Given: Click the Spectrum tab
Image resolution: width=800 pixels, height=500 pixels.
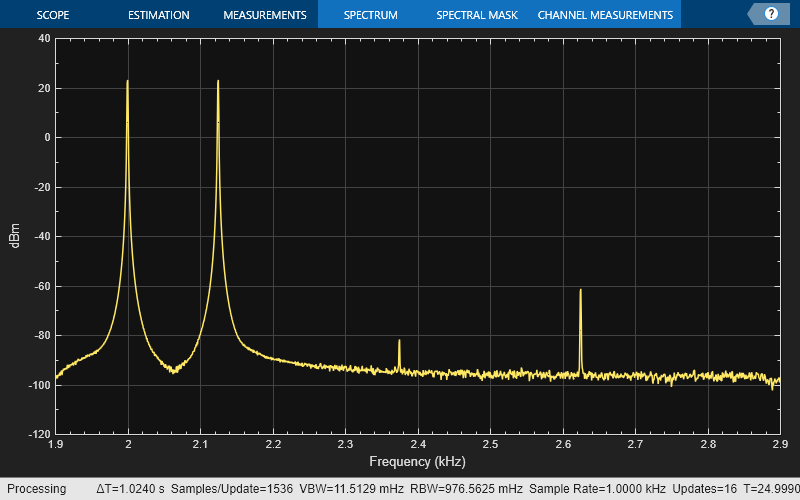Looking at the screenshot, I should 370,15.
